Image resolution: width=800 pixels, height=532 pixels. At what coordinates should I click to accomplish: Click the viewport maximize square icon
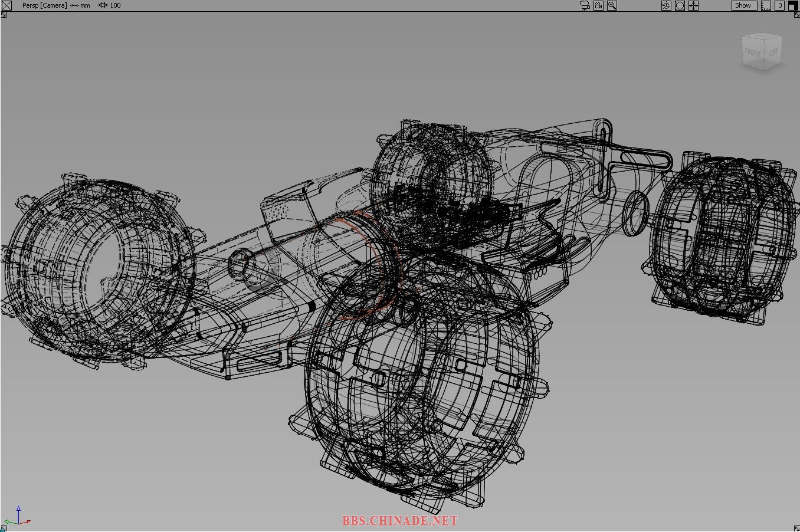792,5
